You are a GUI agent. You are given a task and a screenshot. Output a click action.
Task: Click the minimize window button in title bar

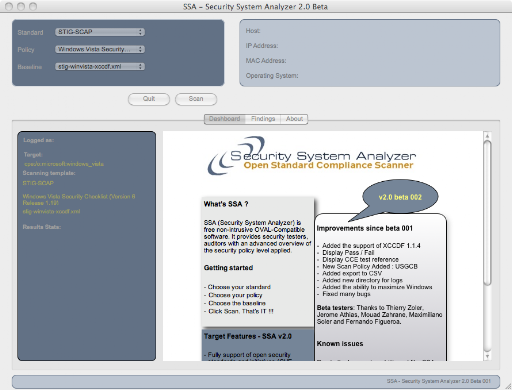[x=21, y=6]
